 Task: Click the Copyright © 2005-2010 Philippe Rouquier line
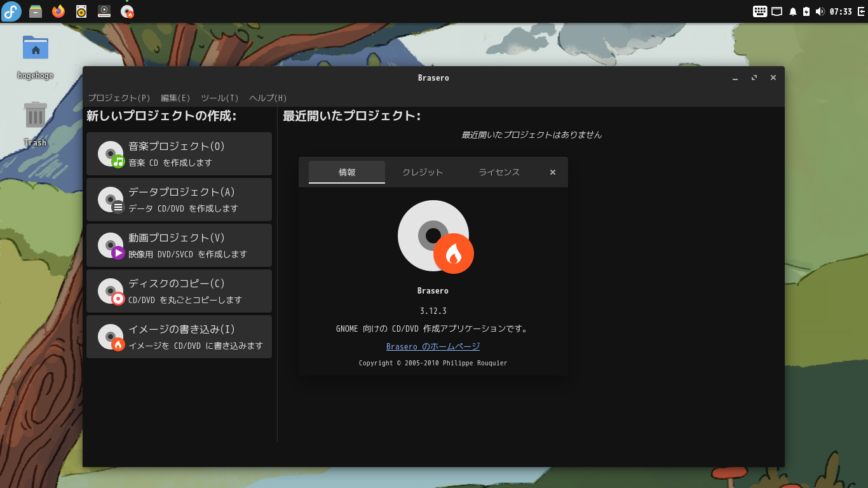(x=433, y=363)
